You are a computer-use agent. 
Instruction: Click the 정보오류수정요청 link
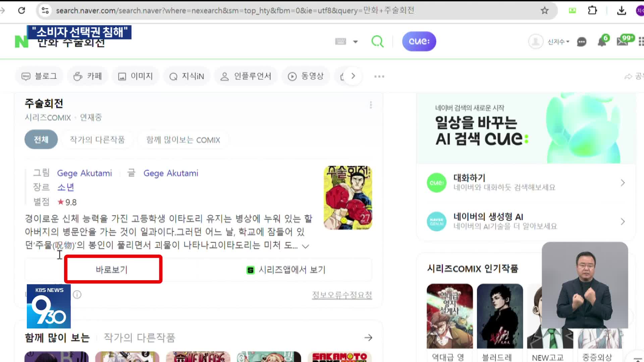point(342,295)
